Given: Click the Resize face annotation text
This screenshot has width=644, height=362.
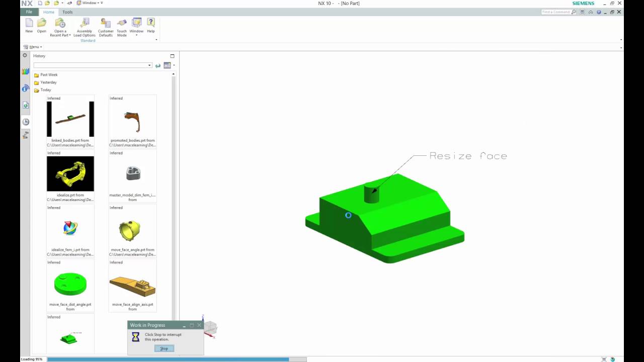Looking at the screenshot, I should (468, 156).
